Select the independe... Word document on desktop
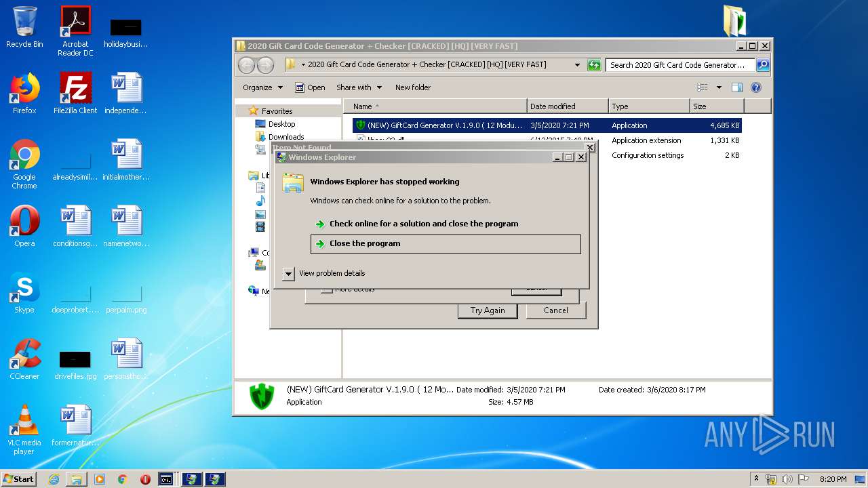Screen dimensions: 868x488 pos(126,94)
